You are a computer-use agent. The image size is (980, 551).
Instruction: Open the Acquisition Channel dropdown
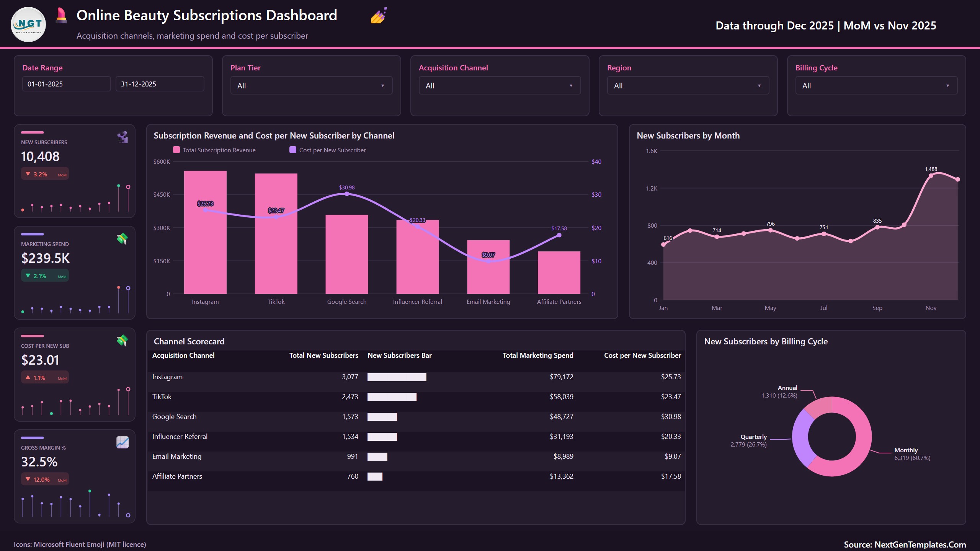(500, 86)
